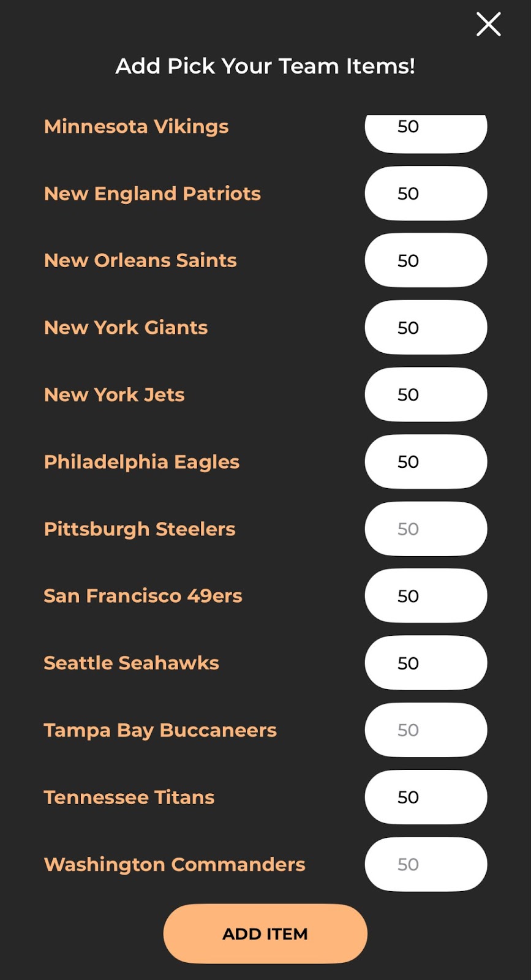
Task: Close the Add Pick Your Team Items dialog
Action: (x=488, y=24)
